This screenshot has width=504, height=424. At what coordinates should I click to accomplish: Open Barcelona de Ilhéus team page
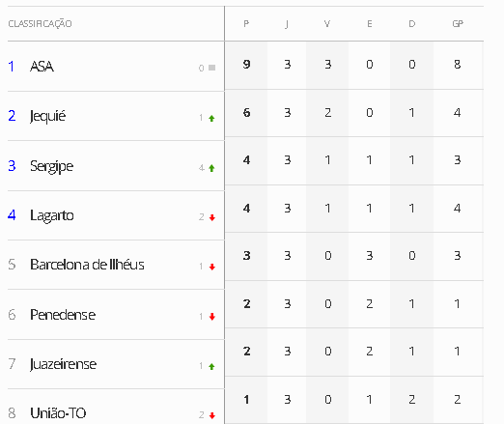tap(87, 265)
